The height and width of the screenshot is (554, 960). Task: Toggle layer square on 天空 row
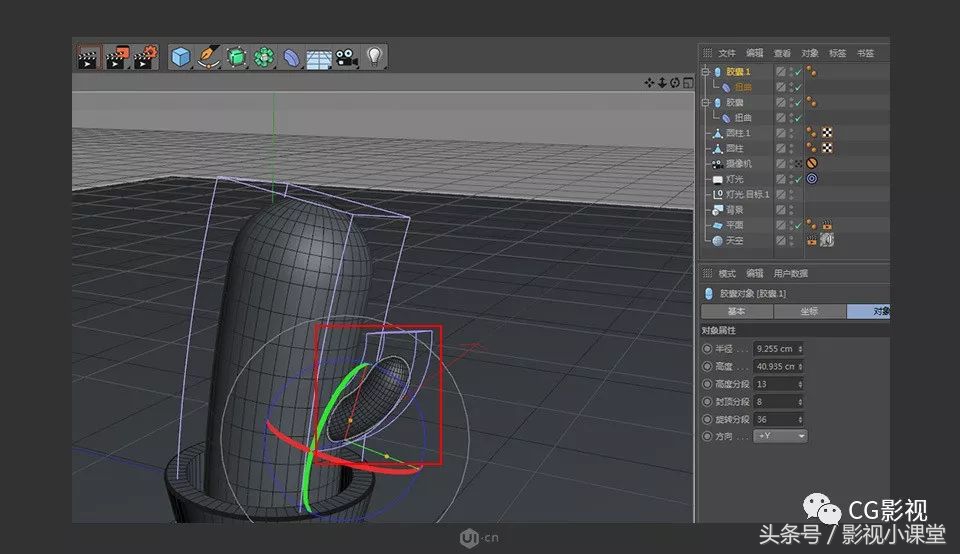click(781, 241)
